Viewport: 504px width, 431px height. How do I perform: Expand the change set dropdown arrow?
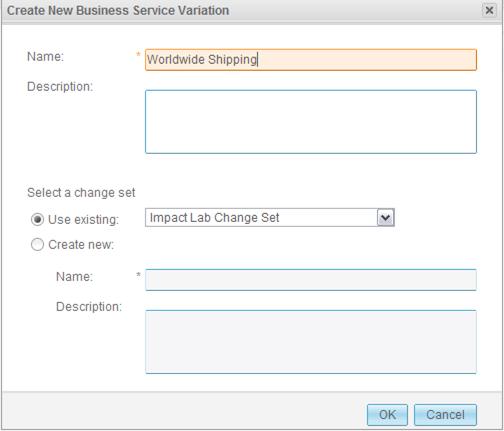pos(386,218)
